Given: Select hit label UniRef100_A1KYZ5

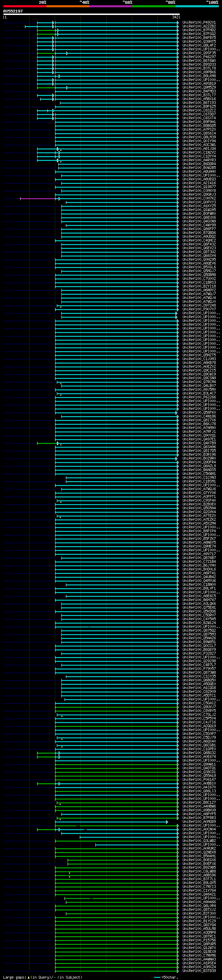Looking at the screenshot, I should click(x=199, y=206).
